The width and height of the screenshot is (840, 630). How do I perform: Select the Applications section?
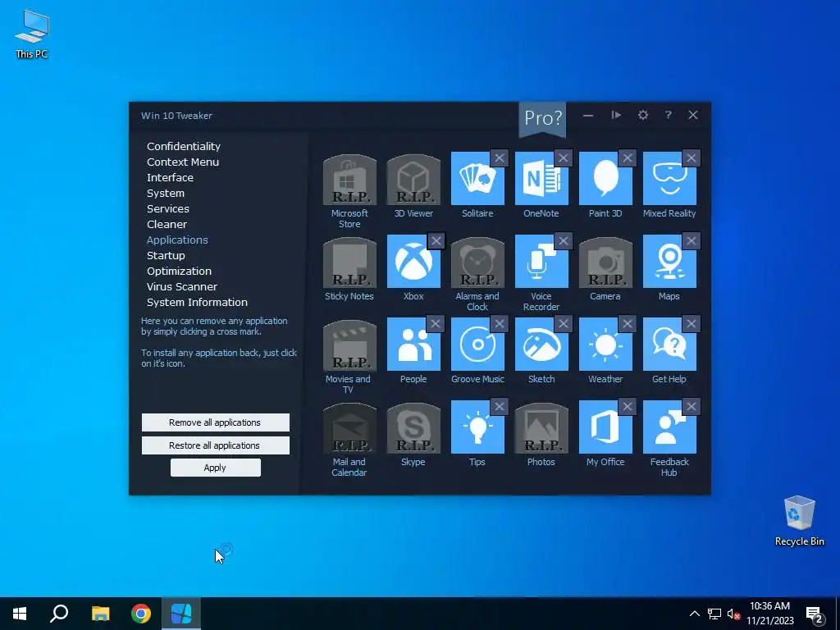tap(177, 240)
